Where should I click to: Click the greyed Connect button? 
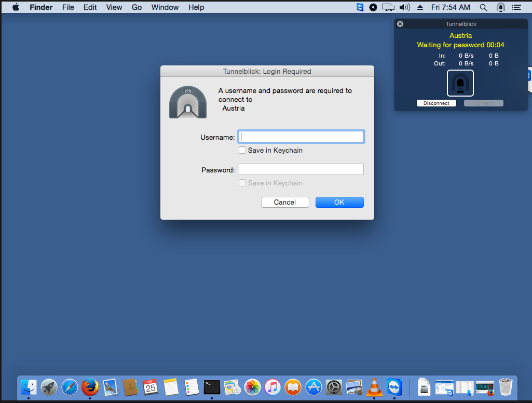pos(484,103)
